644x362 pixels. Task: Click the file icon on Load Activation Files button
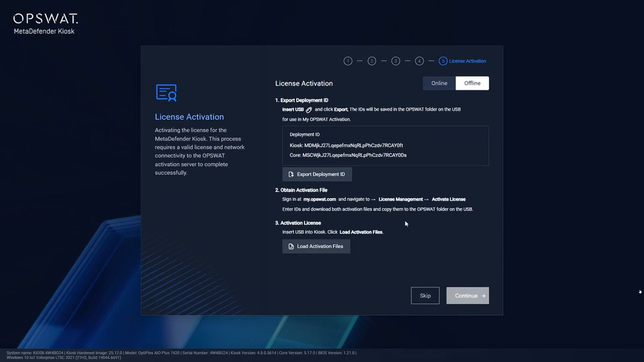click(x=291, y=246)
